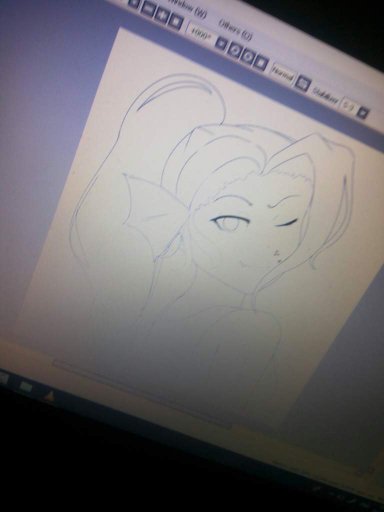Click the leftmost taskbar icon
Screen dimensions: 384x512
[x=3, y=378]
